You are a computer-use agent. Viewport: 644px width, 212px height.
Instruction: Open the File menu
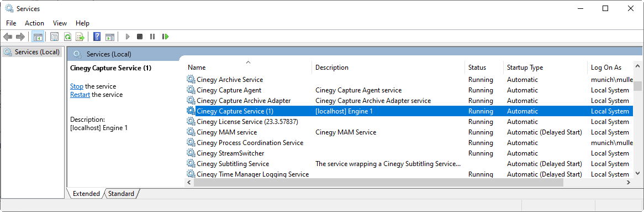(x=11, y=23)
